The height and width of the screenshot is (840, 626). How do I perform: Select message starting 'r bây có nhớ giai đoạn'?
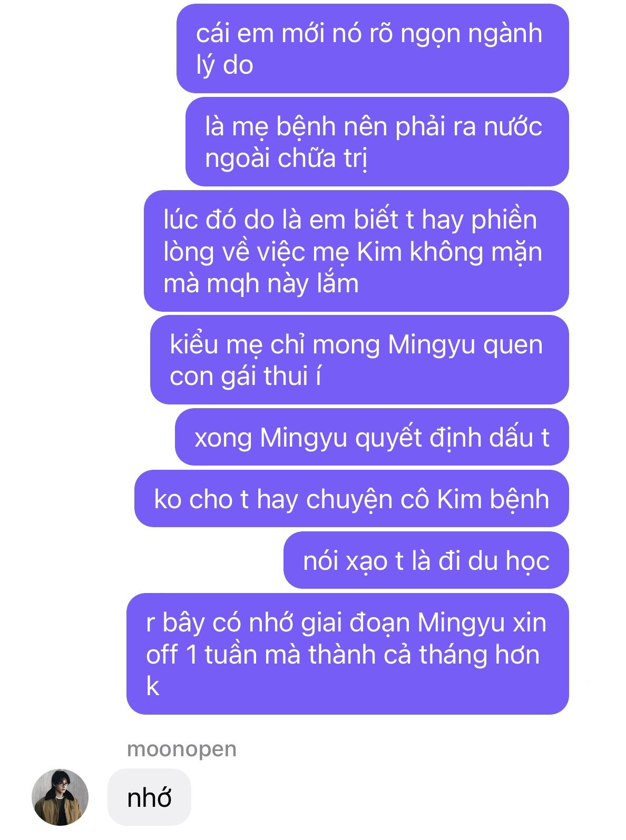click(348, 654)
